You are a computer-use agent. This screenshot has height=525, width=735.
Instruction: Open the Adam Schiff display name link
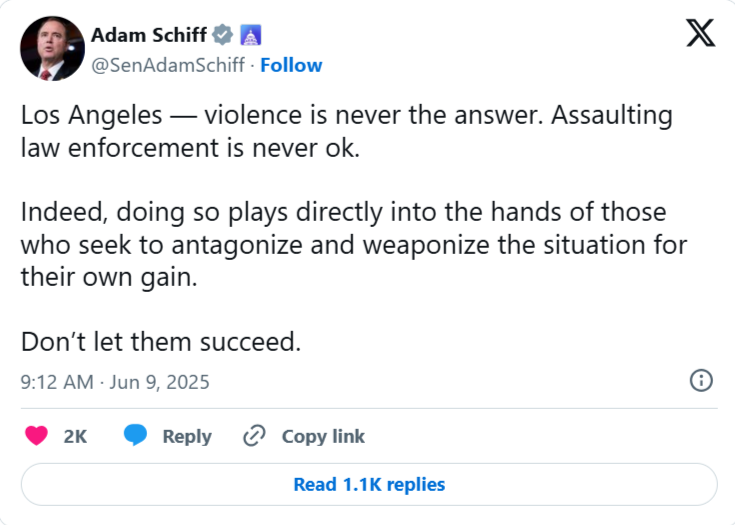pos(149,35)
